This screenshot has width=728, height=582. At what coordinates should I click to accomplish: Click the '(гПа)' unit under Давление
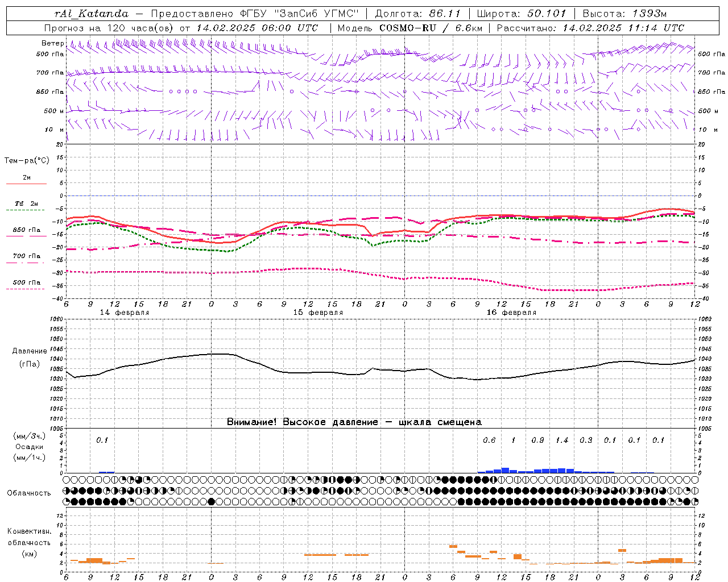point(30,364)
